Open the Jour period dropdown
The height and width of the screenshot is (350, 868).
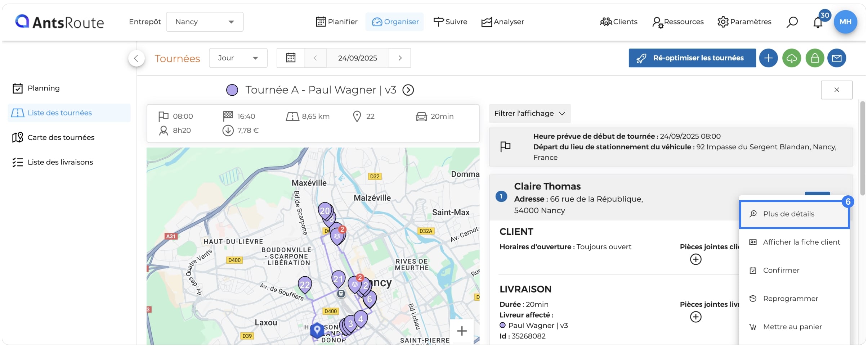tap(238, 58)
